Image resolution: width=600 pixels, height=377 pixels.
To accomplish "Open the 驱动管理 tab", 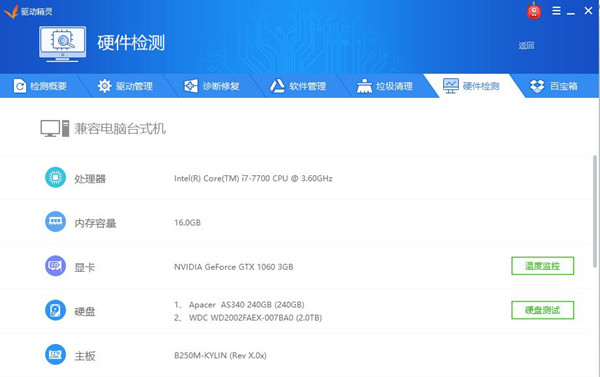I will (125, 86).
